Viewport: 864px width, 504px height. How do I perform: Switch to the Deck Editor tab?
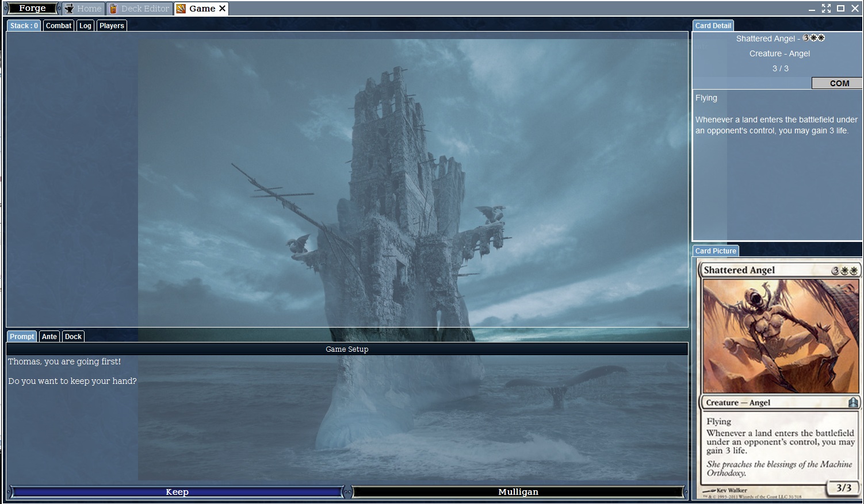[139, 9]
